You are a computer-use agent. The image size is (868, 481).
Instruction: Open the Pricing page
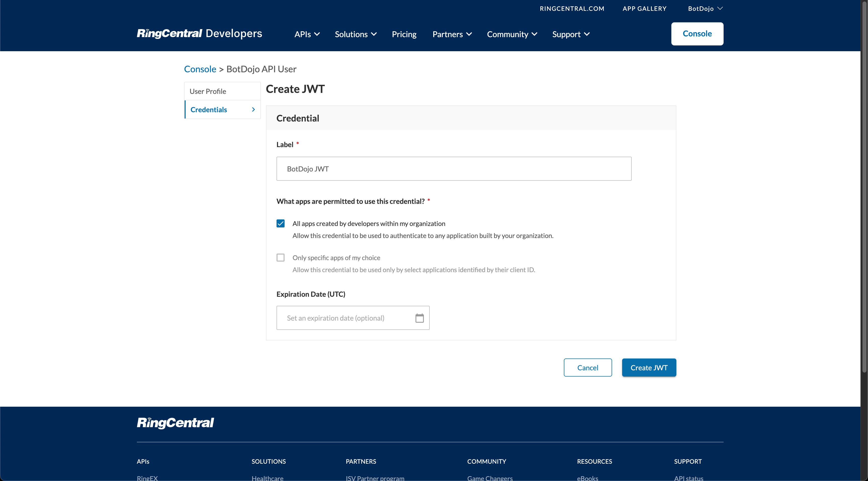(x=404, y=34)
